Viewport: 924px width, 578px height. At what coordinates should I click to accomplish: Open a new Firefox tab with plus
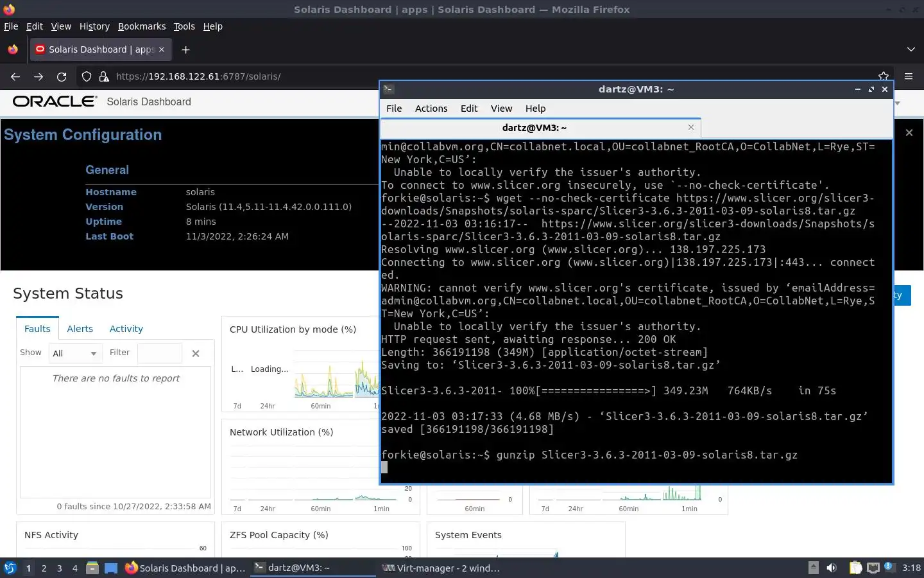click(185, 49)
